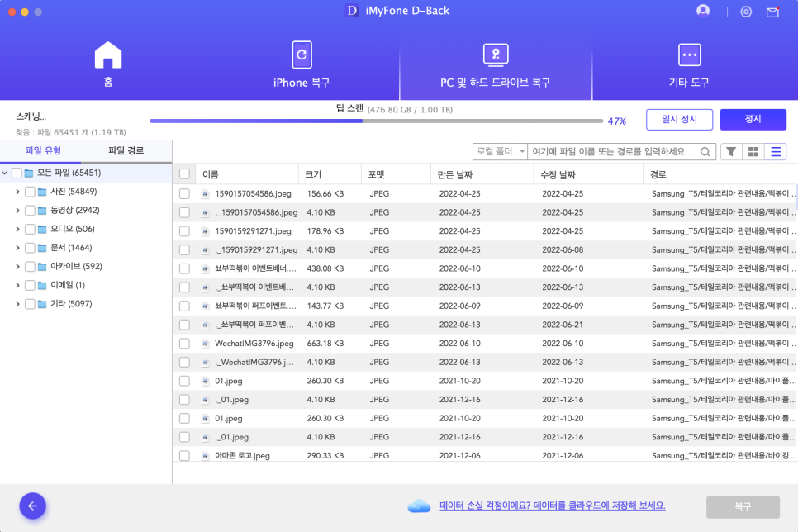Check the 문서 (1464) checkbox
Image resolution: width=798 pixels, height=532 pixels.
pos(30,248)
